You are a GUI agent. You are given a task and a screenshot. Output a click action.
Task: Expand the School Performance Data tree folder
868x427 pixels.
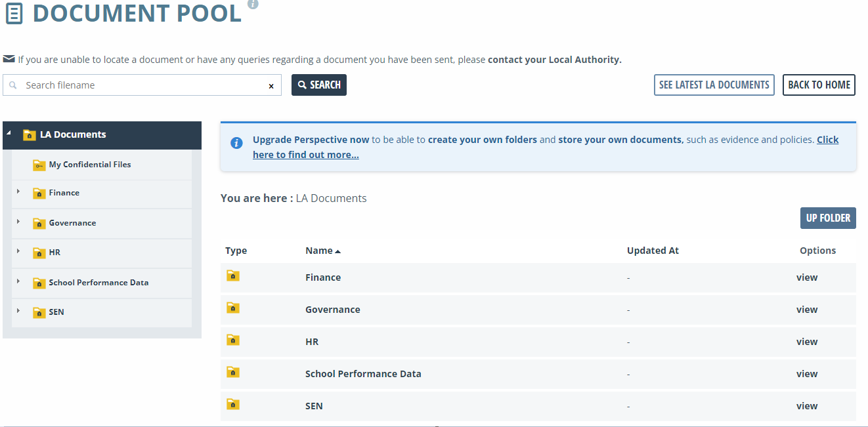pos(18,281)
